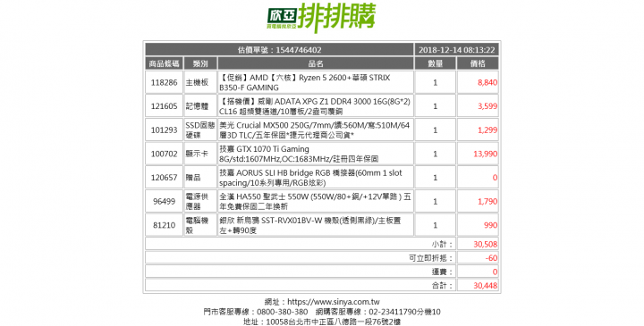Click the 可立即折抵 discount label
Image resolution: width=644 pixels, height=326 pixels.
(x=431, y=258)
